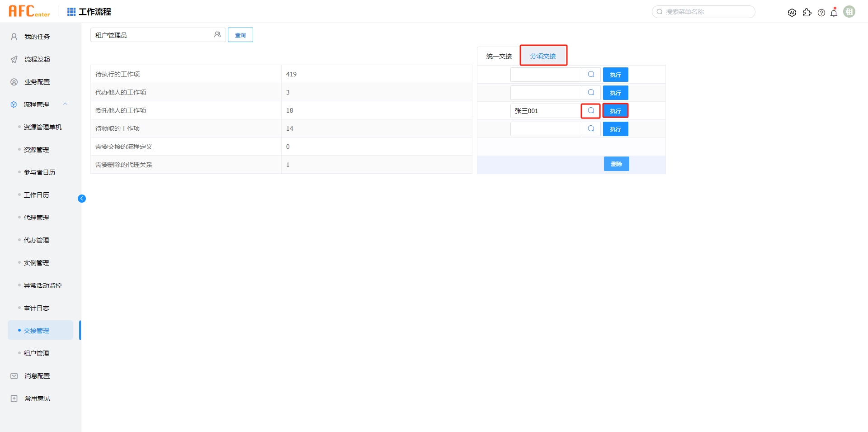
Task: Collapse the 流程管理 menu section
Action: pos(65,104)
